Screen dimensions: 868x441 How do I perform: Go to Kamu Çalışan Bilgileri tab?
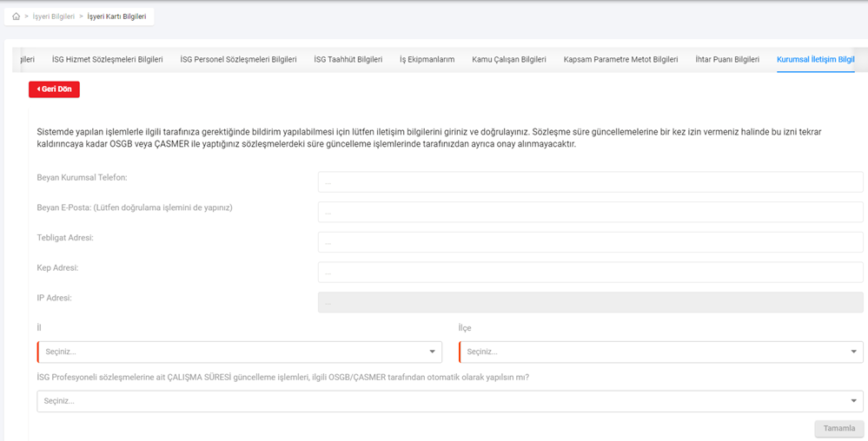click(x=508, y=60)
